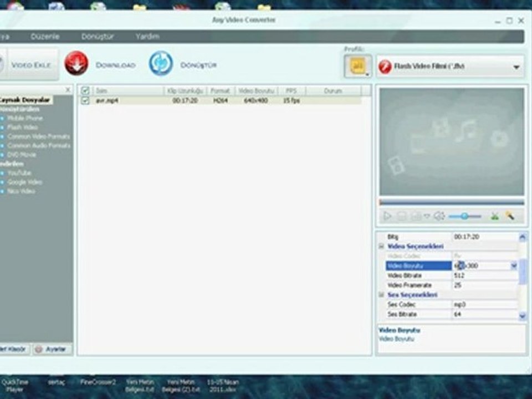The width and height of the screenshot is (532, 399).
Task: Click properties scrollbar up arrow
Action: (523, 237)
